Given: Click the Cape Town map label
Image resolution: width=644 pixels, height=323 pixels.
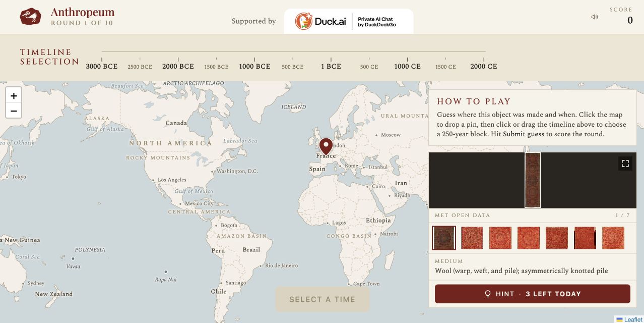Looking at the screenshot, I should (366, 284).
